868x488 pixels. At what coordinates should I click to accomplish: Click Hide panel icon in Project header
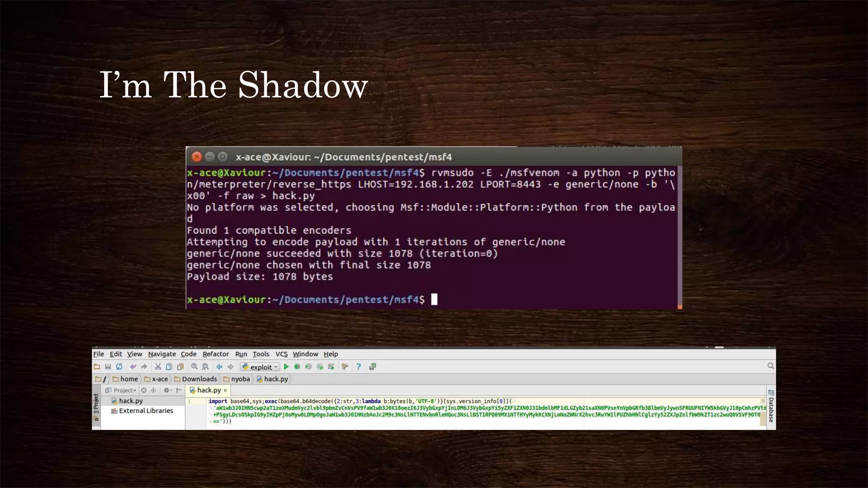[179, 391]
